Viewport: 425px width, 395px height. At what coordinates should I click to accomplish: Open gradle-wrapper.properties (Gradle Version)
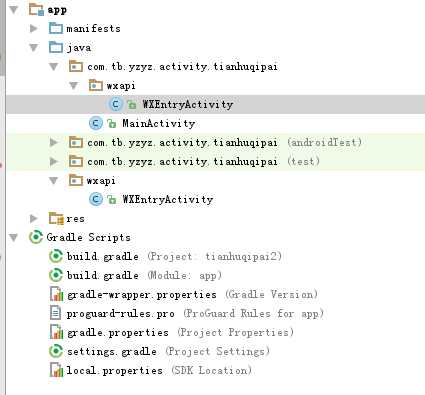(192, 295)
